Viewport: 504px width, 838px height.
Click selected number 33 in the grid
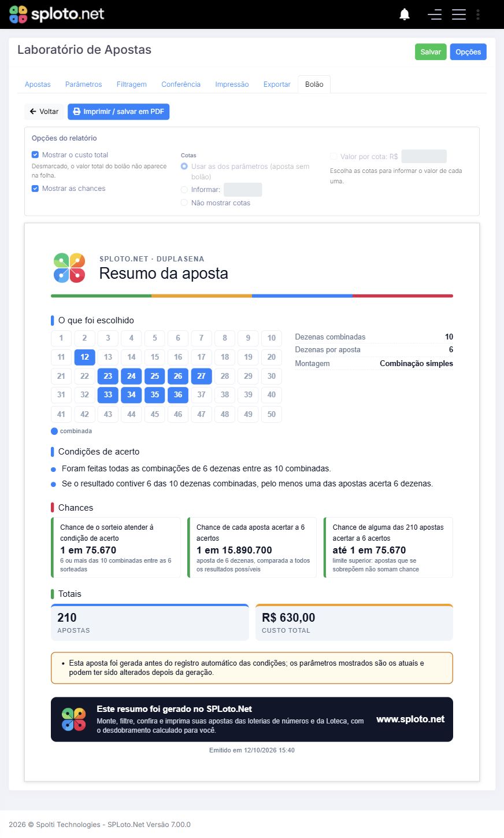(x=108, y=394)
